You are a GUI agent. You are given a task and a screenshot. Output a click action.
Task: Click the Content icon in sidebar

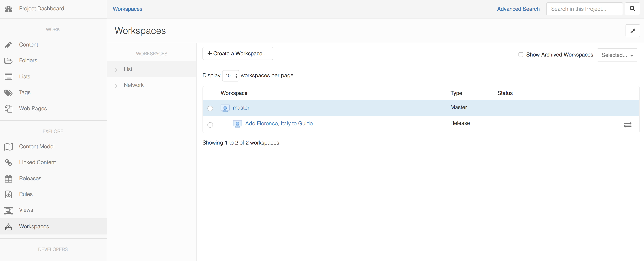[9, 44]
